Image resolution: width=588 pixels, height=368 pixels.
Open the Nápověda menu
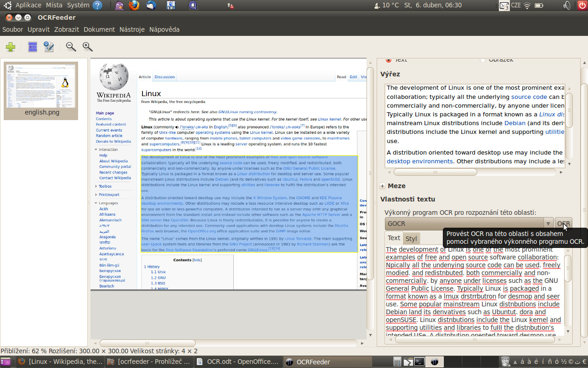click(x=164, y=29)
